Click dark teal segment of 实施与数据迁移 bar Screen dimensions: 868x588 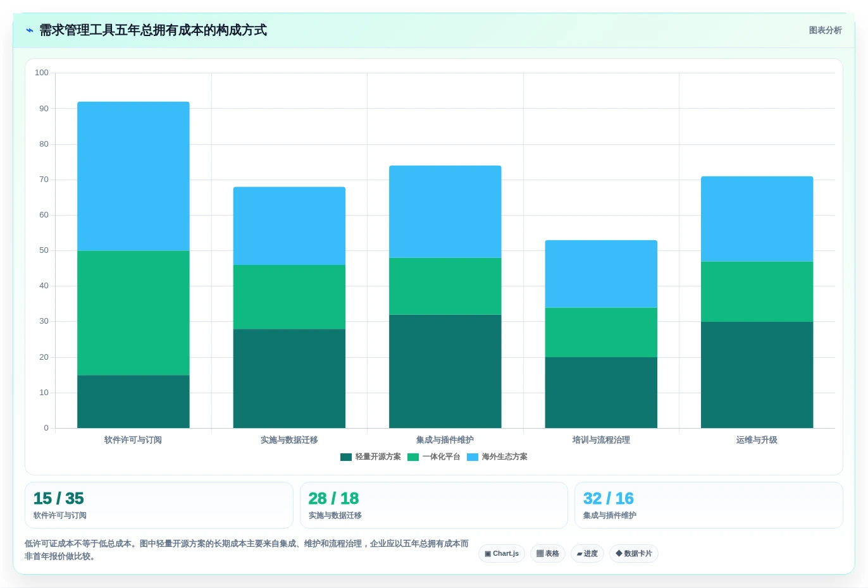pyautogui.click(x=289, y=378)
